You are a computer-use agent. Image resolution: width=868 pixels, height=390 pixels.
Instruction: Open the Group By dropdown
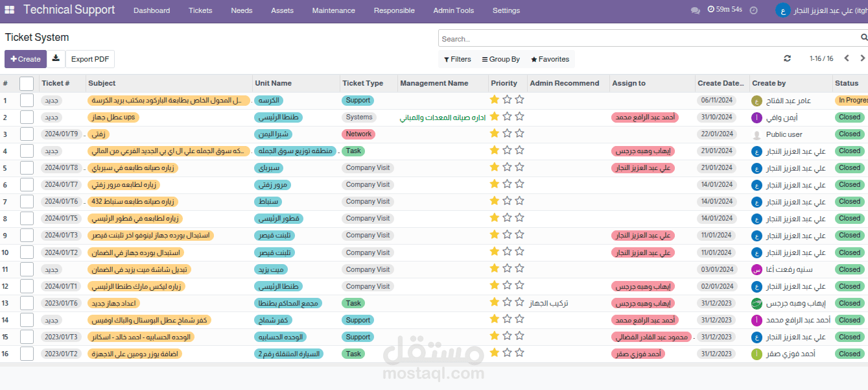pos(501,59)
